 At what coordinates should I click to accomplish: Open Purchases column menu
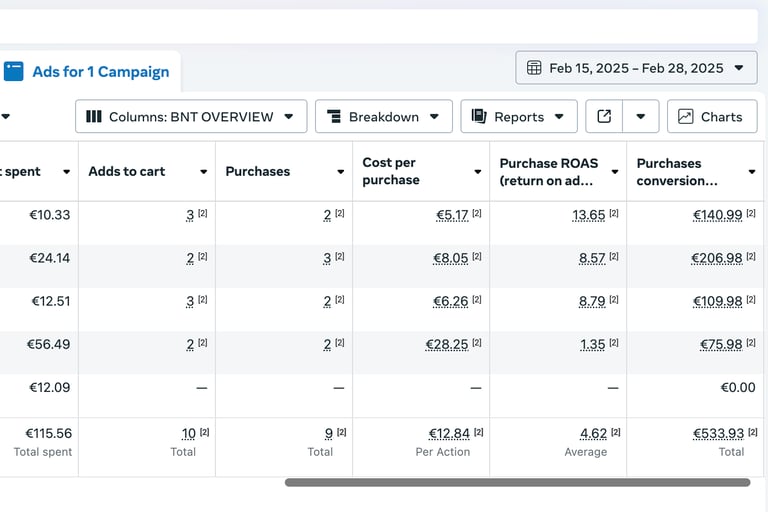[x=340, y=171]
